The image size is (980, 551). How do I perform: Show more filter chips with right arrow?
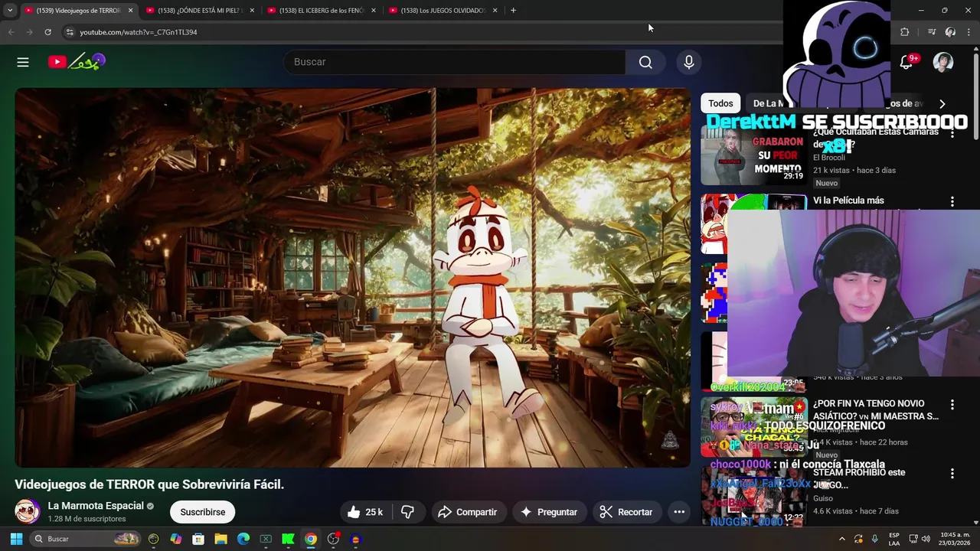[942, 103]
